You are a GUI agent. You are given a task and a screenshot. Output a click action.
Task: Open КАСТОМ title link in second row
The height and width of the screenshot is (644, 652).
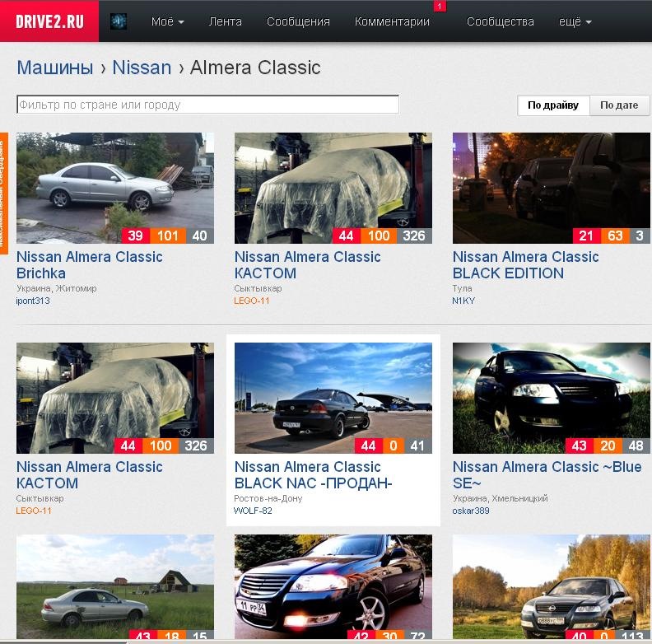point(90,475)
